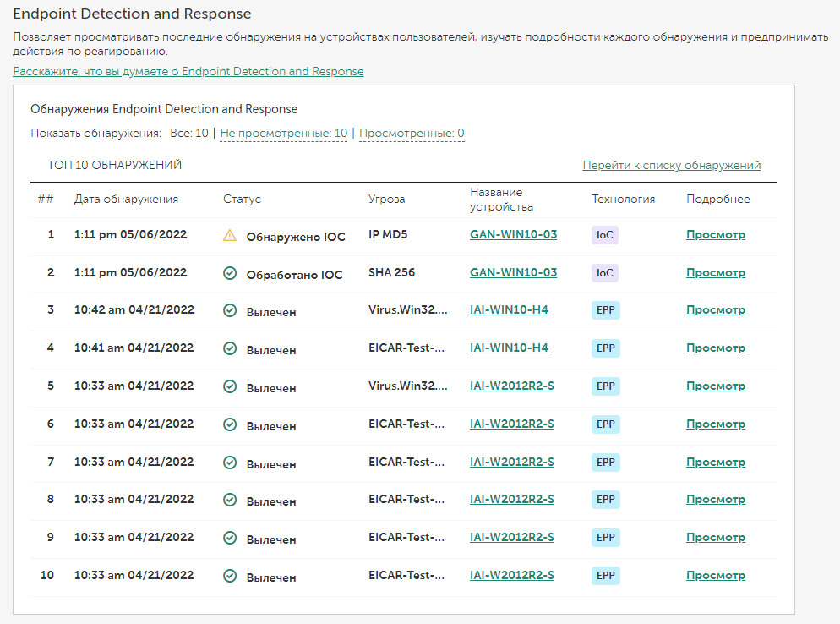Click the Статус column header

coord(242,200)
